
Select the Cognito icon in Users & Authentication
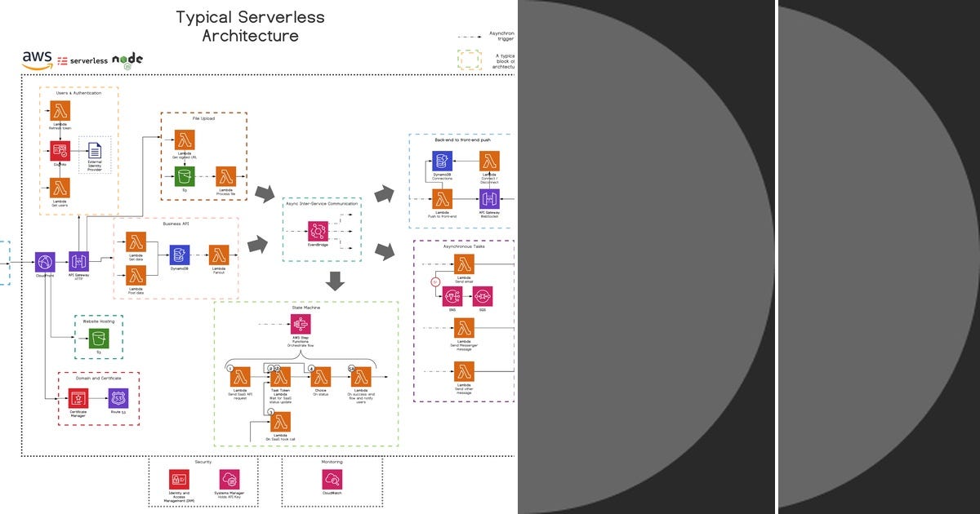click(x=60, y=151)
